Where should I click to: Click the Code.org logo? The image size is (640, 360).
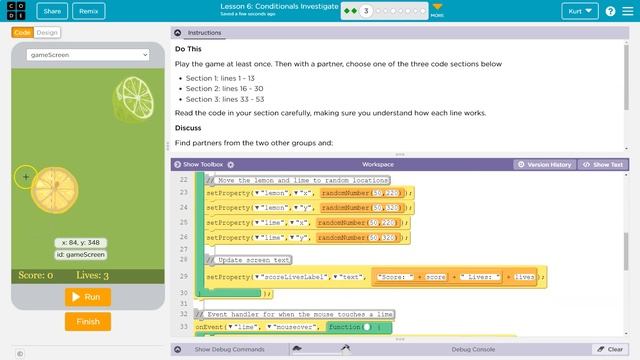pyautogui.click(x=16, y=11)
